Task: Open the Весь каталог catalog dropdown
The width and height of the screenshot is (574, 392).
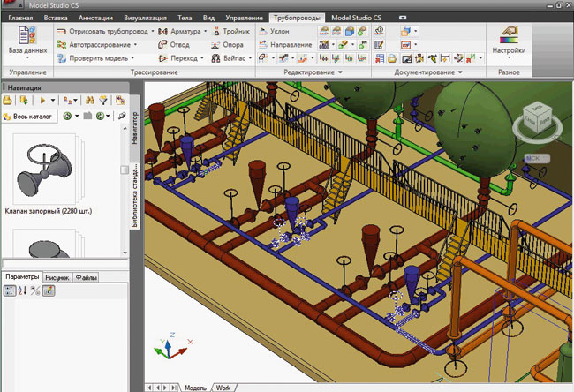Action: coord(32,117)
